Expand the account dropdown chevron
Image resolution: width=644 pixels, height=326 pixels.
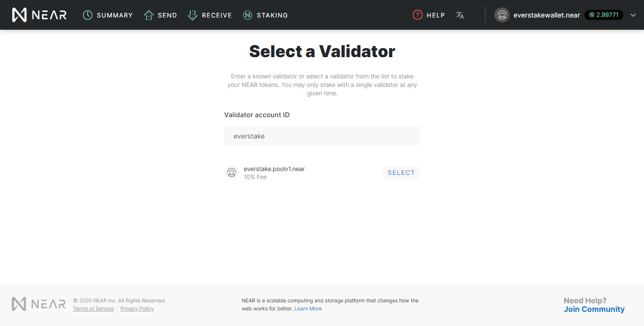click(633, 15)
